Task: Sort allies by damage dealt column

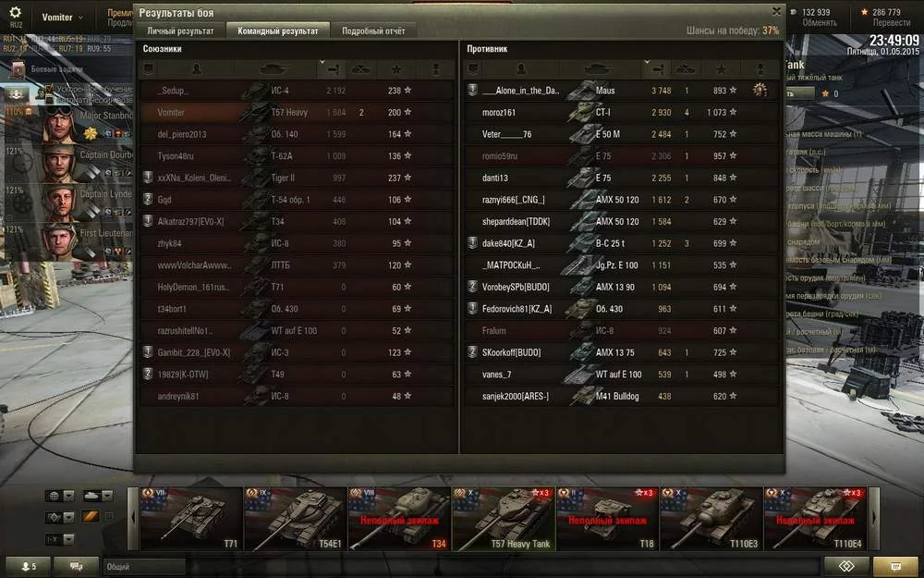Action: click(332, 69)
